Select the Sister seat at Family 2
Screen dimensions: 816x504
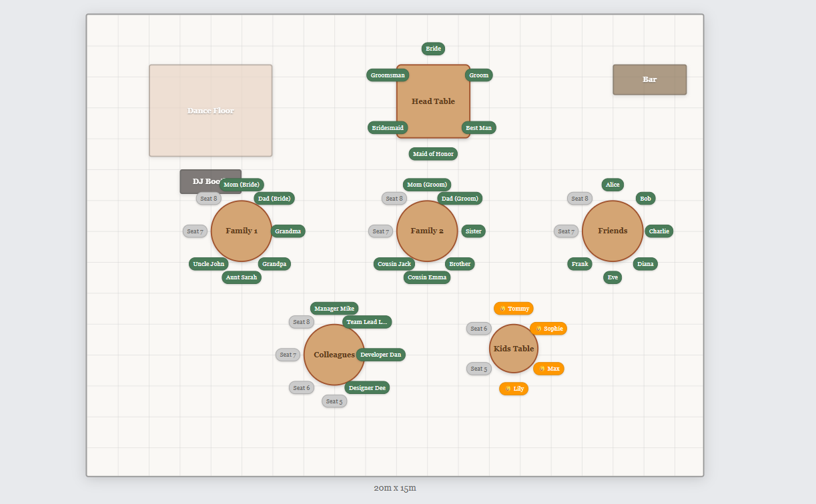473,231
